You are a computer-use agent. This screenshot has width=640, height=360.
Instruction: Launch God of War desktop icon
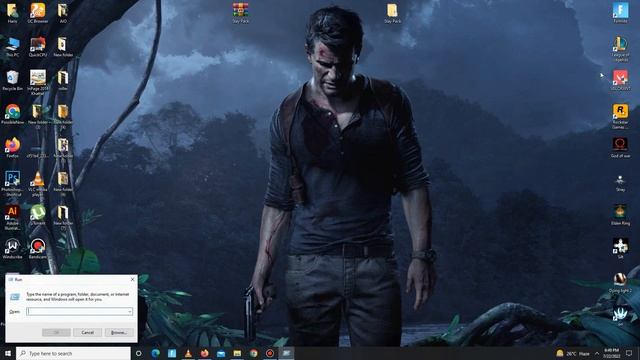620,147
